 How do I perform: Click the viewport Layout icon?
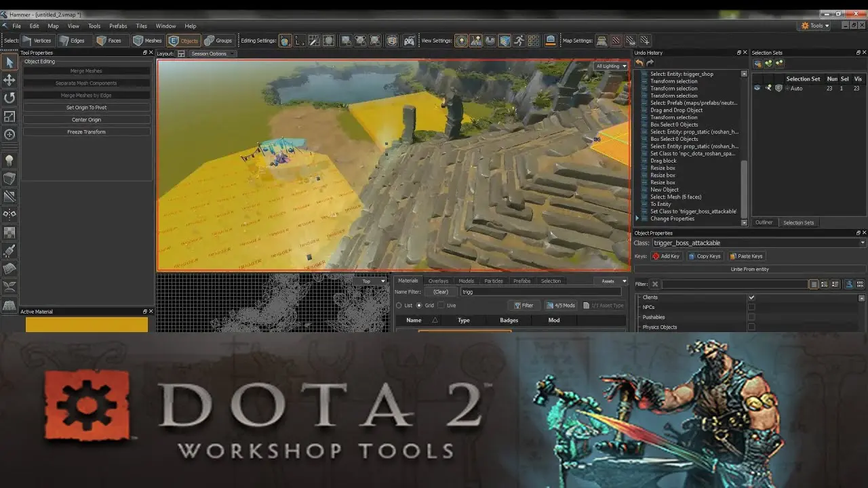[181, 54]
